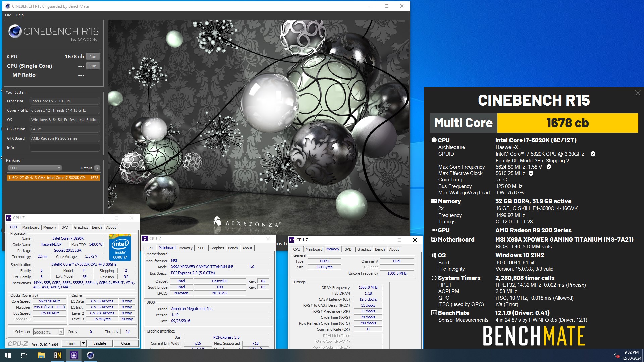Open File Explorer from the taskbar
This screenshot has width=644, height=362.
41,355
